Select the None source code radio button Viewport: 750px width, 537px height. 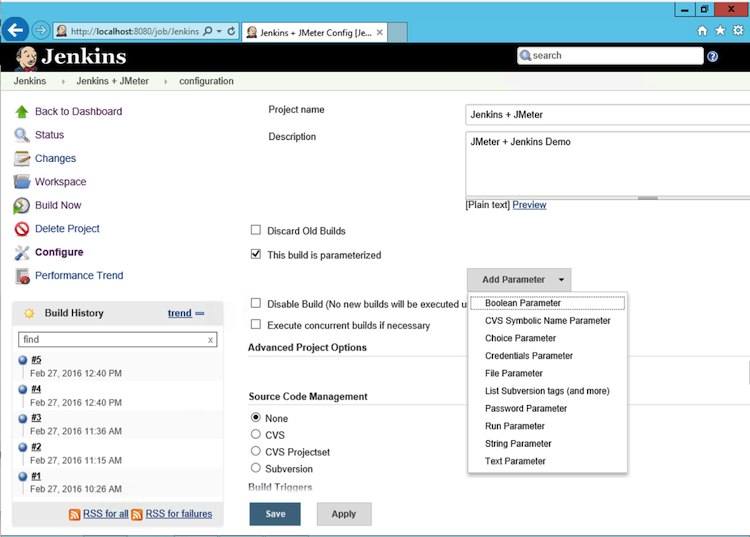tap(256, 417)
